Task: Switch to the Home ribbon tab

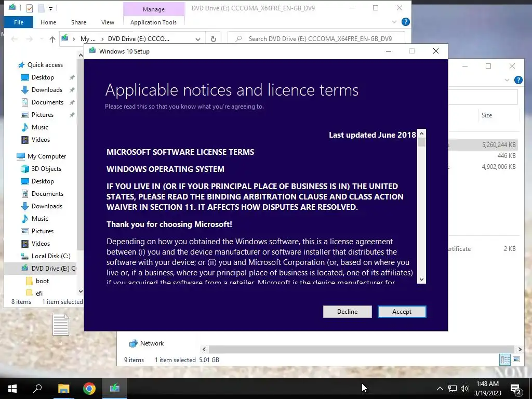Action: pyautogui.click(x=48, y=22)
